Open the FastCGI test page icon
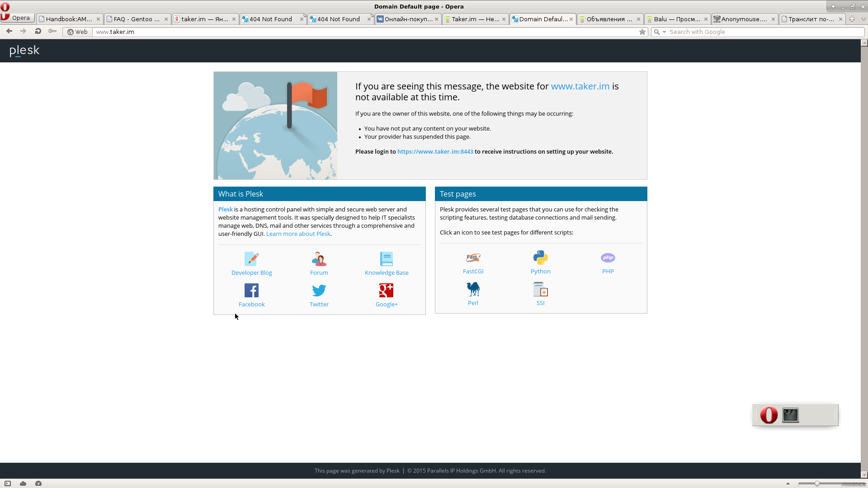Viewport: 868px width, 488px height. [473, 258]
